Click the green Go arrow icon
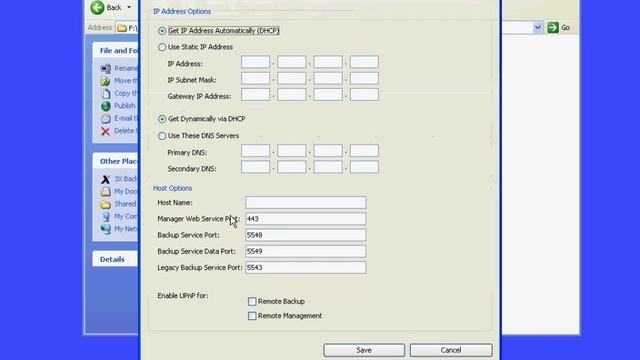The height and width of the screenshot is (360, 640). pos(553,27)
